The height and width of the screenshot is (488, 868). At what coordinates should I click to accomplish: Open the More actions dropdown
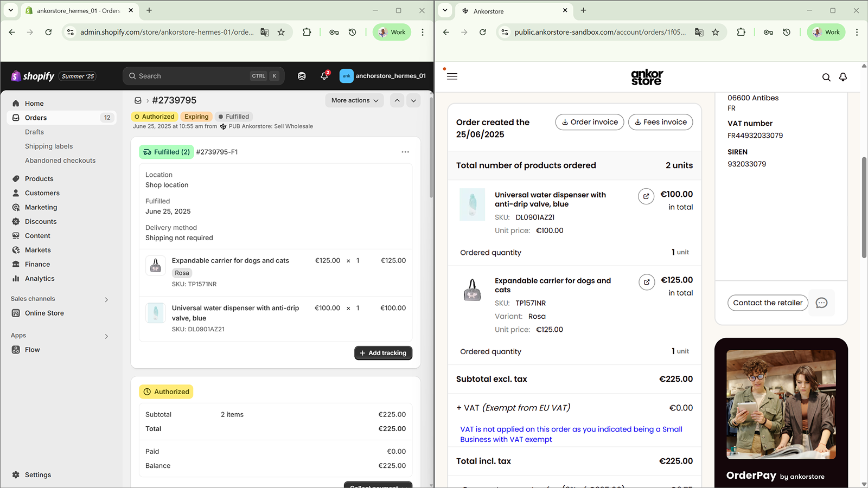coord(354,100)
